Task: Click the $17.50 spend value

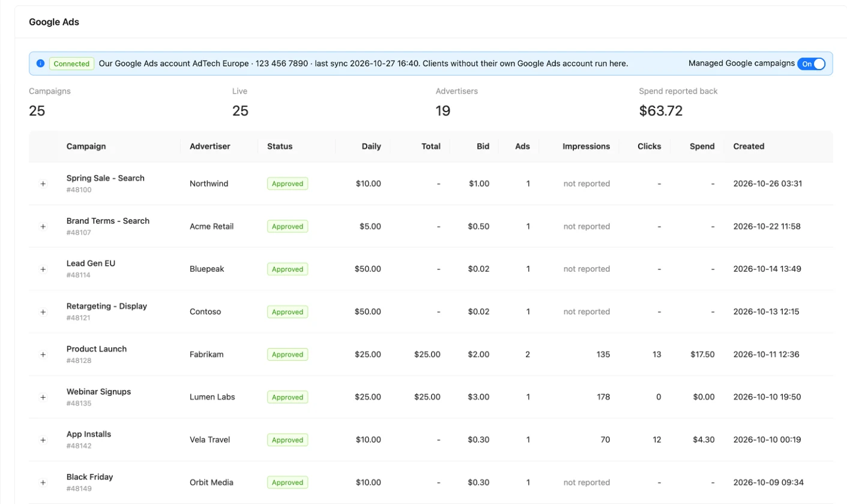Action: tap(702, 354)
